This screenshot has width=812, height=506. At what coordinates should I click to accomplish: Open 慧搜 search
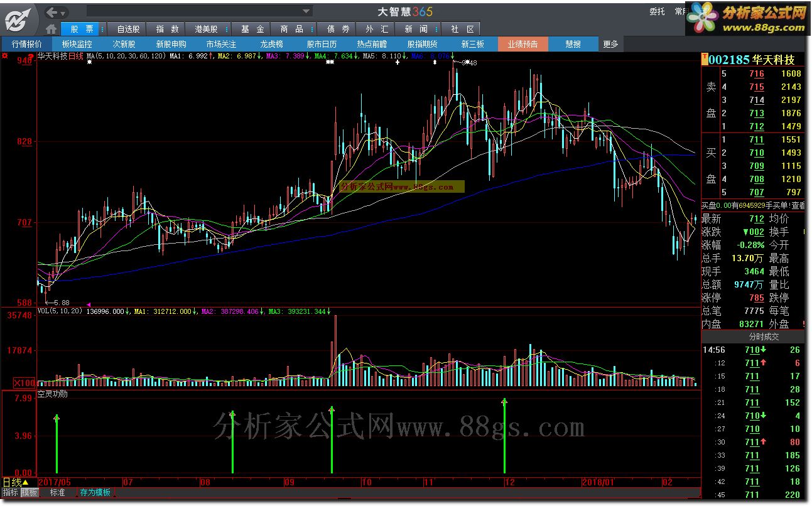point(573,44)
